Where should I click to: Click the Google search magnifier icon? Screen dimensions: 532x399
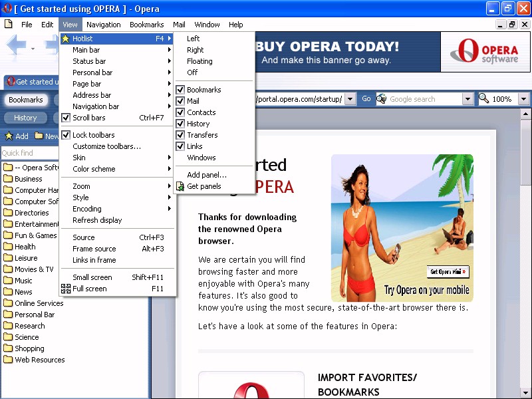(x=382, y=98)
